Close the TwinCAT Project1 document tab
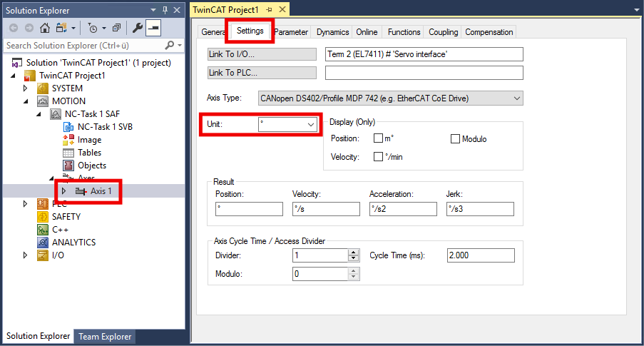644x346 pixels. point(282,9)
